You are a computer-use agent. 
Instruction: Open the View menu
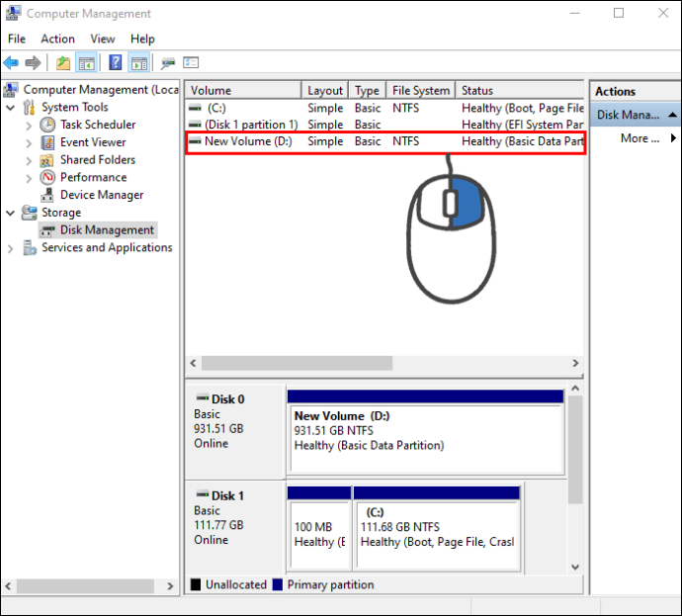pyautogui.click(x=103, y=39)
